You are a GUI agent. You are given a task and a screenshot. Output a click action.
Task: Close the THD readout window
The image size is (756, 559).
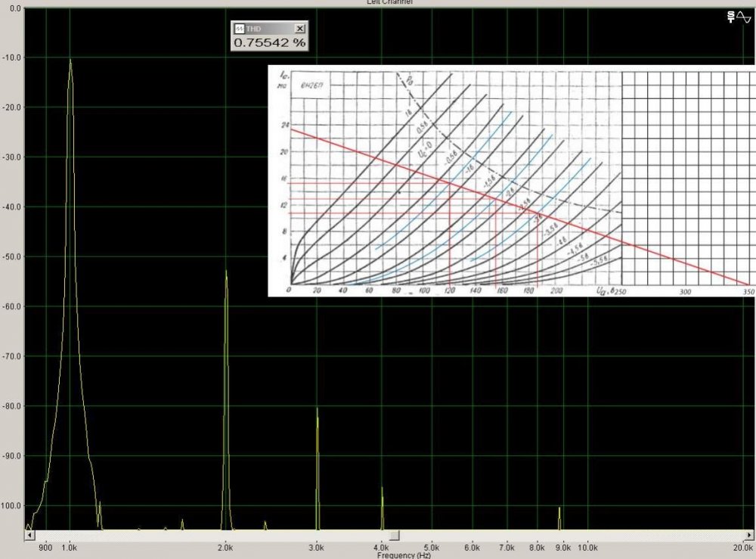pos(299,28)
